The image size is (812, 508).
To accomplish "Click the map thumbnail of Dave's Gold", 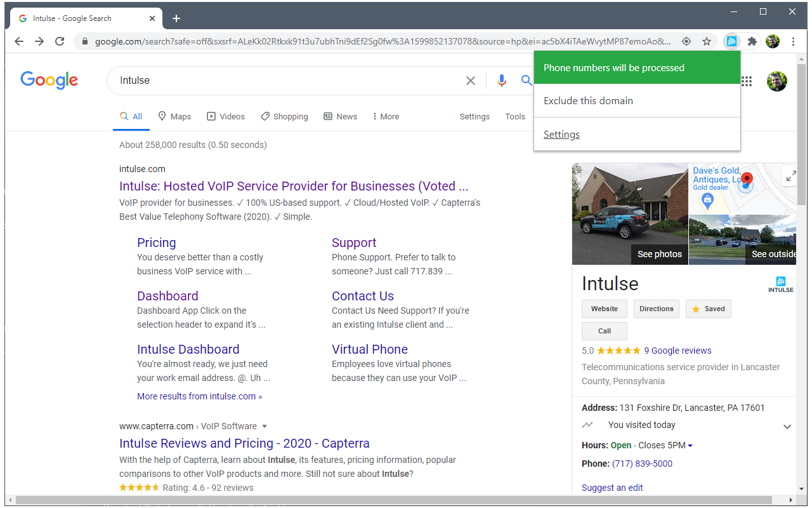I will [742, 189].
